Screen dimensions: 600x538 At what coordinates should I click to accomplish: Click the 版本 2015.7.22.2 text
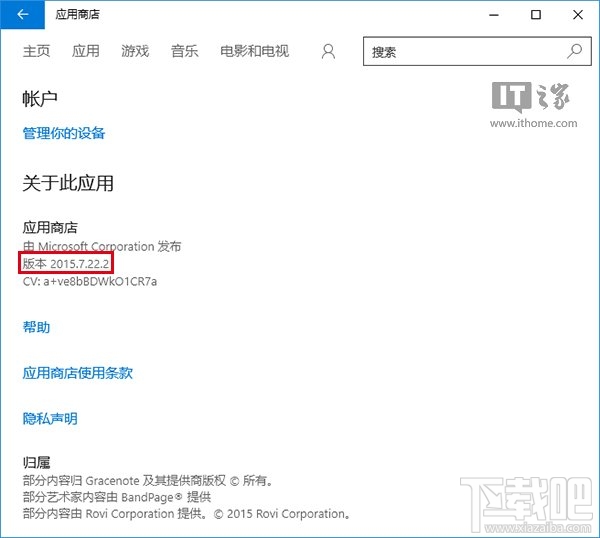click(x=66, y=263)
